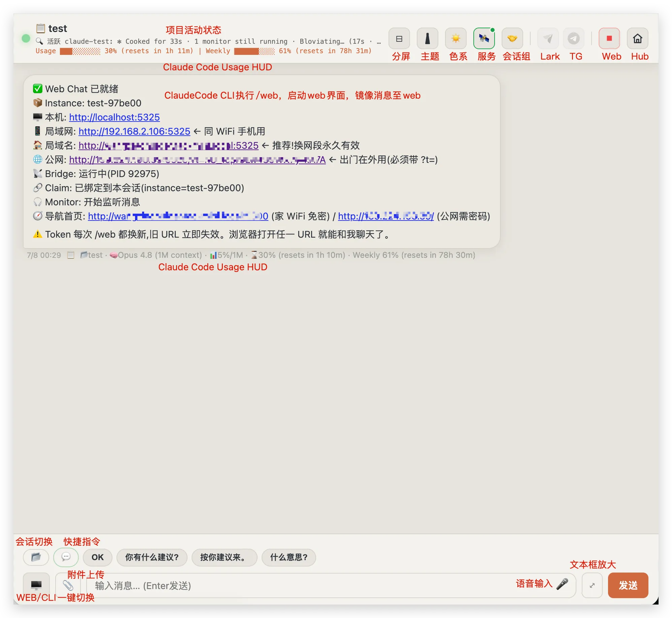
Task: Click the split-screen (分屏) icon
Action: point(399,39)
